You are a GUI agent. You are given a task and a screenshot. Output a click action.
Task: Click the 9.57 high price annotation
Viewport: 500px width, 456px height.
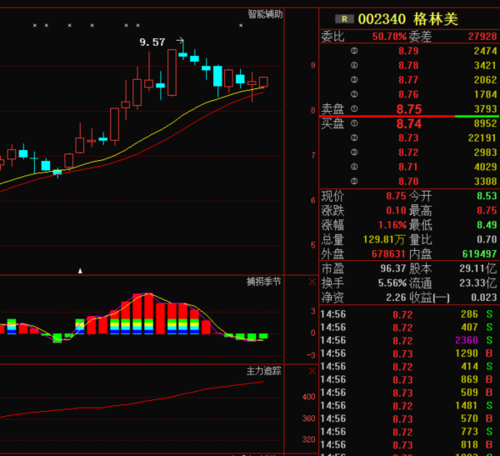point(152,42)
